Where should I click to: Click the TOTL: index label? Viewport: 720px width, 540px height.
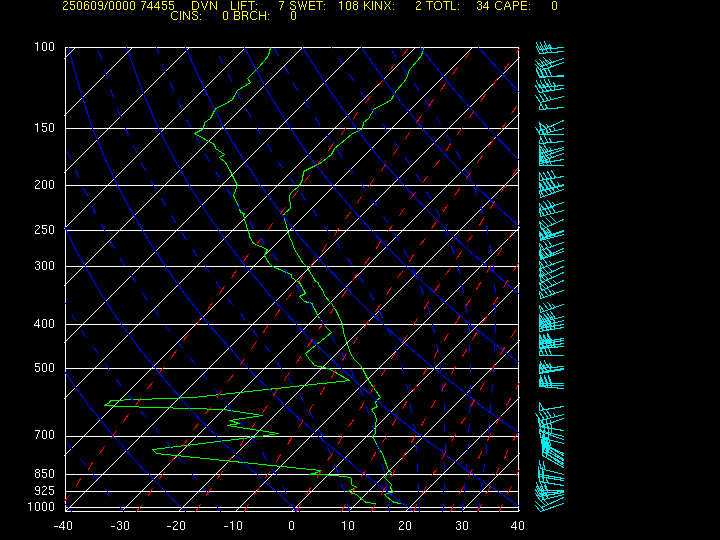pos(443,6)
